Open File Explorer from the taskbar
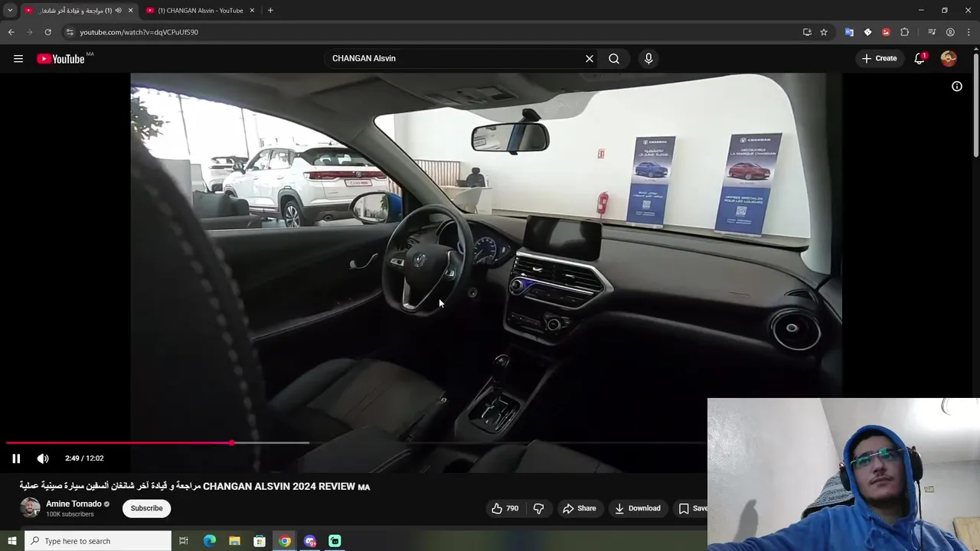 235,541
